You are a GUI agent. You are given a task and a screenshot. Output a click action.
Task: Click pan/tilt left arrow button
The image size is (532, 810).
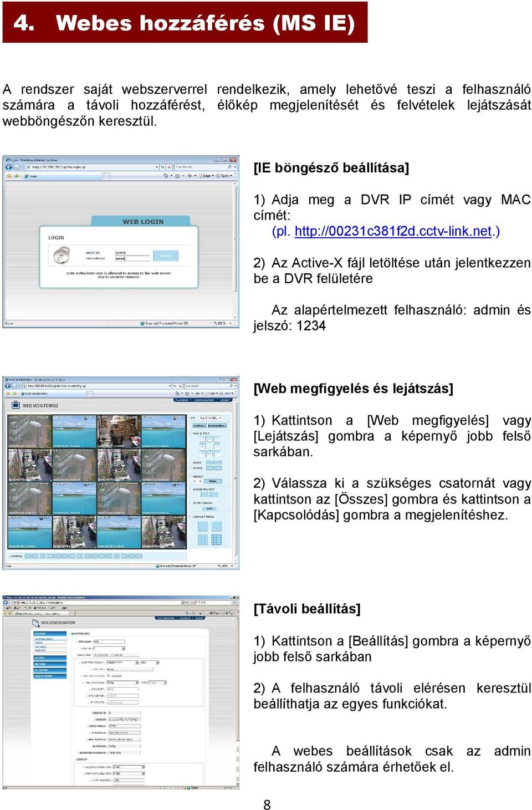(x=202, y=446)
